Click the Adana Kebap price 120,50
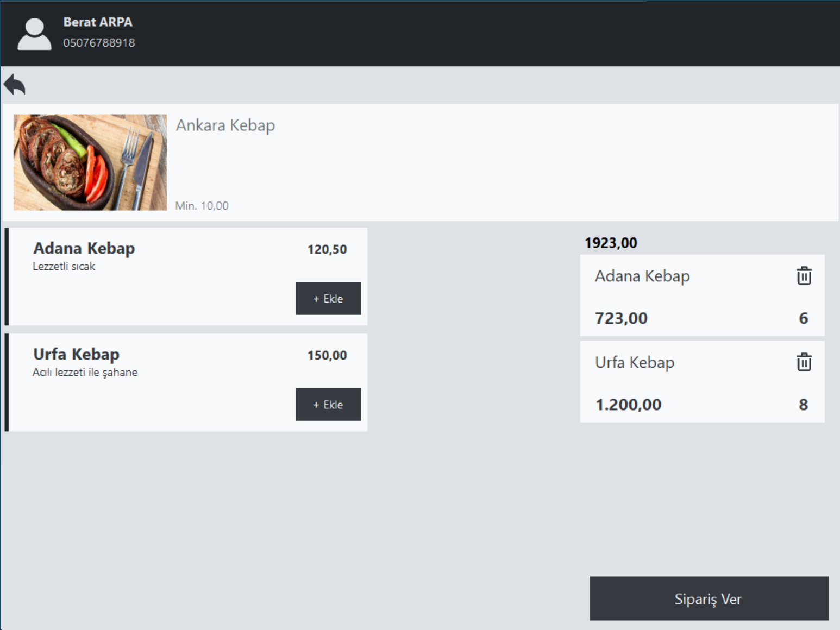The image size is (840, 630). pyautogui.click(x=327, y=249)
